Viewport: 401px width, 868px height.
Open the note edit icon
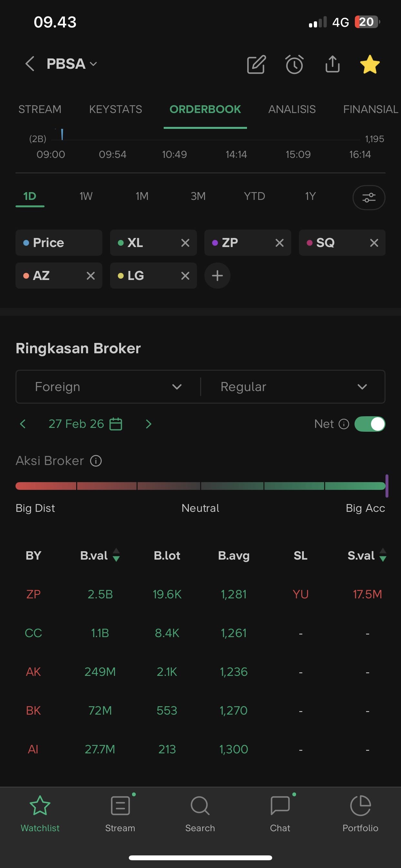point(256,64)
